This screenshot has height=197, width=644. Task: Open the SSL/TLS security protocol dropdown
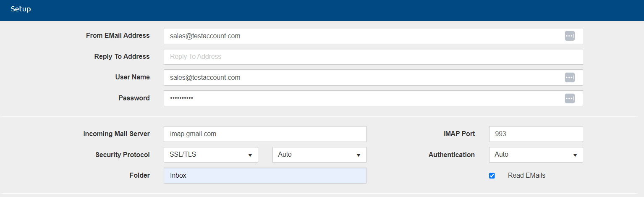[211, 155]
